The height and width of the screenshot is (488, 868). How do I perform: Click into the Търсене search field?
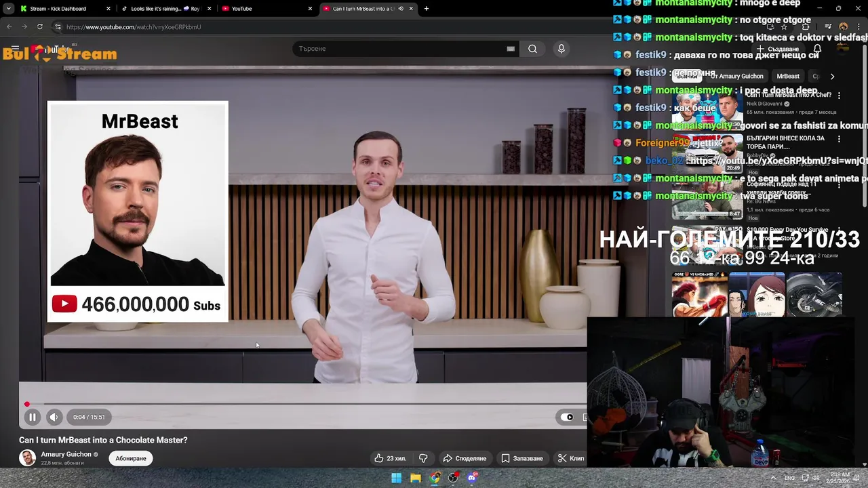pyautogui.click(x=400, y=49)
